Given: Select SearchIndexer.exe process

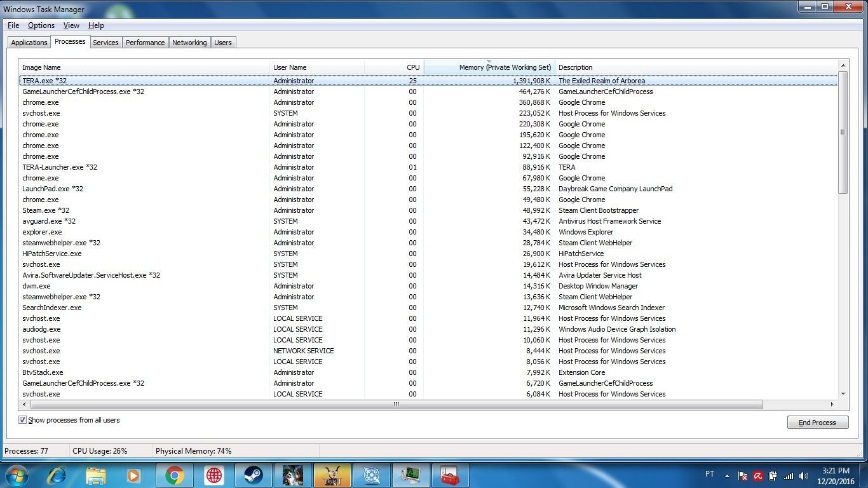Looking at the screenshot, I should (x=428, y=308).
